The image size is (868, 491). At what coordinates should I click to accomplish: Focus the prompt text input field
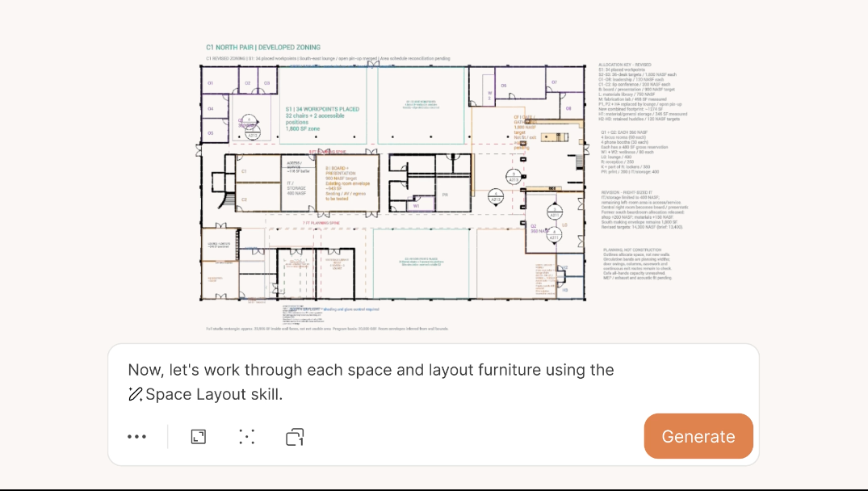[371, 382]
